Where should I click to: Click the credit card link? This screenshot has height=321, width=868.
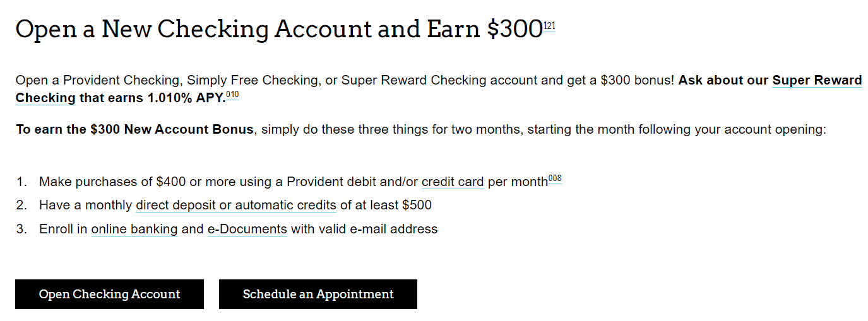point(453,182)
